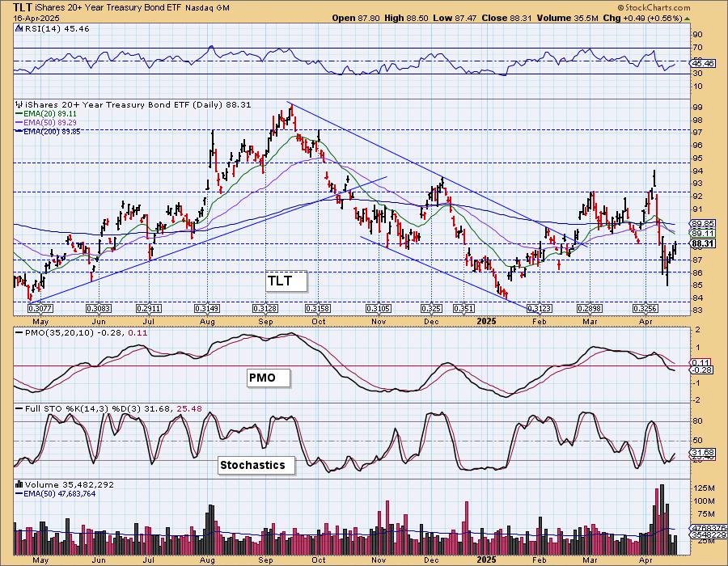Click the 0.325 yield label near Dec

431,309
